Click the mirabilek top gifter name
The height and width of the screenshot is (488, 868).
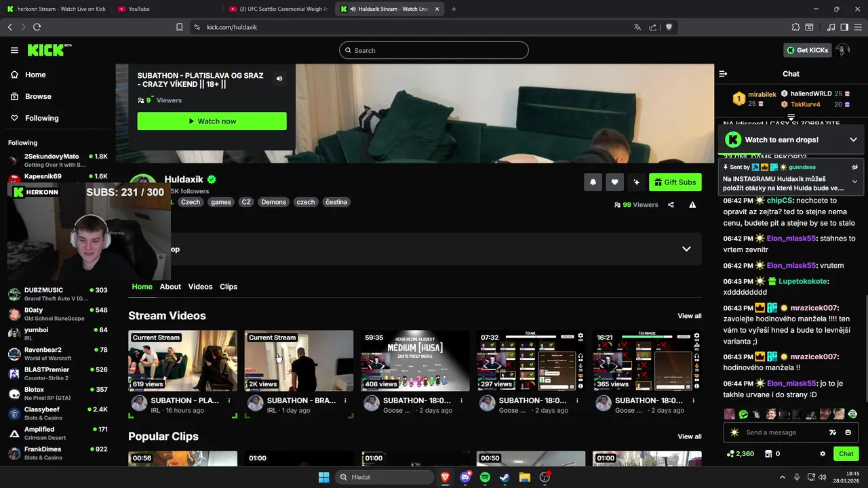coord(762,94)
